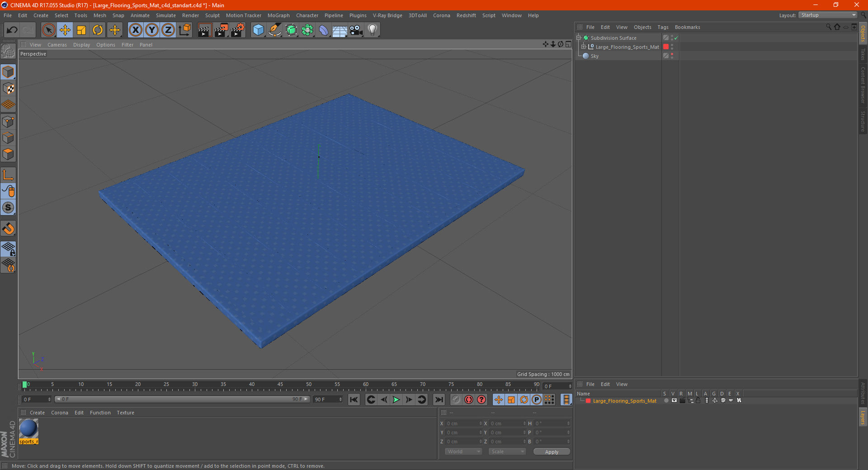The width and height of the screenshot is (868, 470).
Task: Click Record Active Objects button
Action: pos(456,399)
